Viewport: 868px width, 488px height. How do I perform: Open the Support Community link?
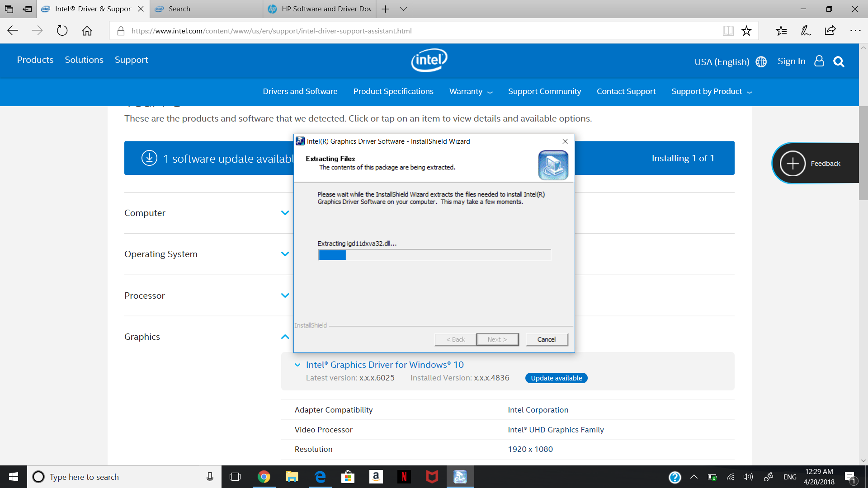click(x=544, y=91)
